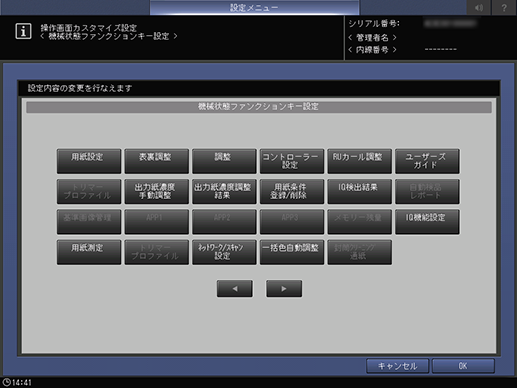Select the コントローラー設定 function key
The width and height of the screenshot is (517, 388).
tap(292, 161)
